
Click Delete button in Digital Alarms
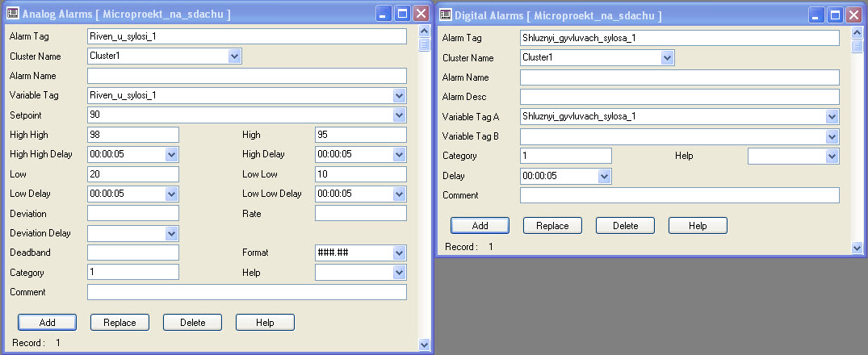click(626, 226)
